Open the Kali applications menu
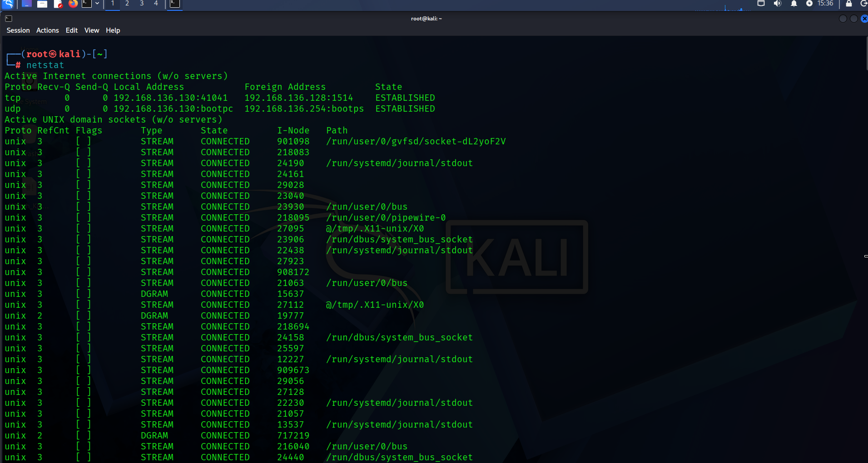 tap(8, 4)
